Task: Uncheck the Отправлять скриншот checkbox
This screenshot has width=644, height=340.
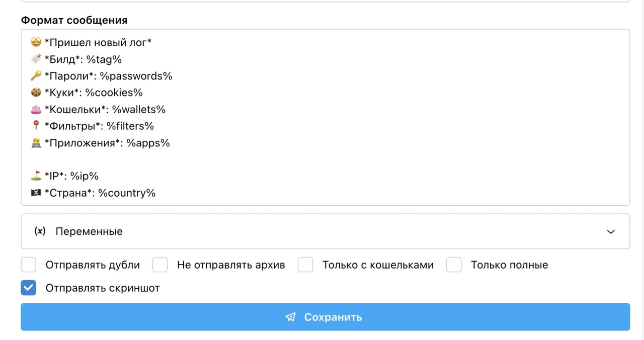Action: coord(29,288)
